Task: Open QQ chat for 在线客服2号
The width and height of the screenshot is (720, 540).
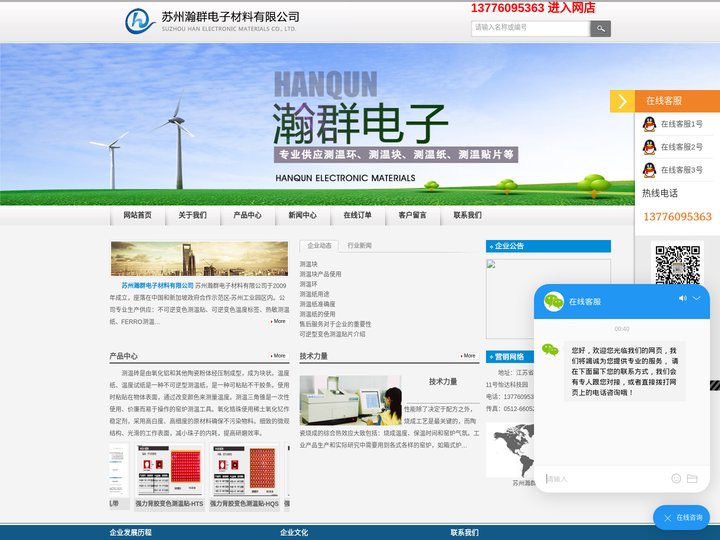Action: 673,147
